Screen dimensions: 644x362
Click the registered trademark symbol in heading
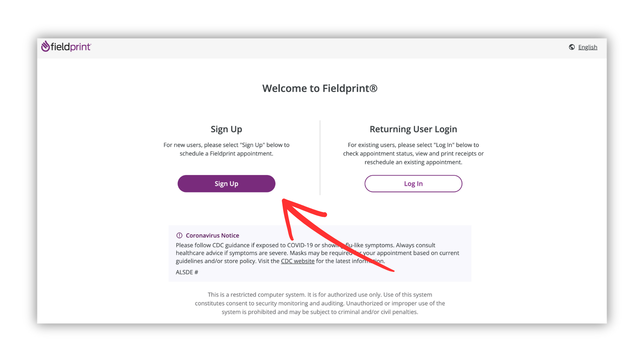tap(374, 88)
